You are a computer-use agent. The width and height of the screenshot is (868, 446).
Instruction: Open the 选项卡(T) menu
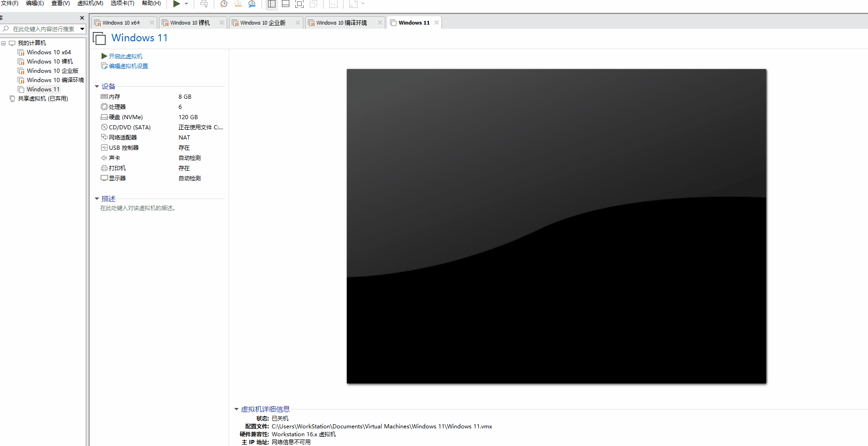click(x=122, y=3)
